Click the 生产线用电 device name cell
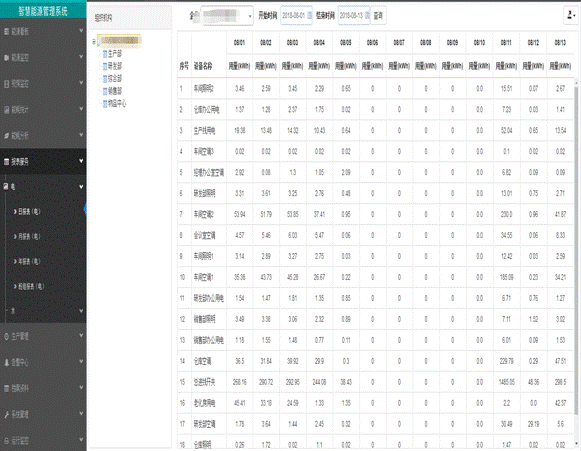 click(x=205, y=131)
